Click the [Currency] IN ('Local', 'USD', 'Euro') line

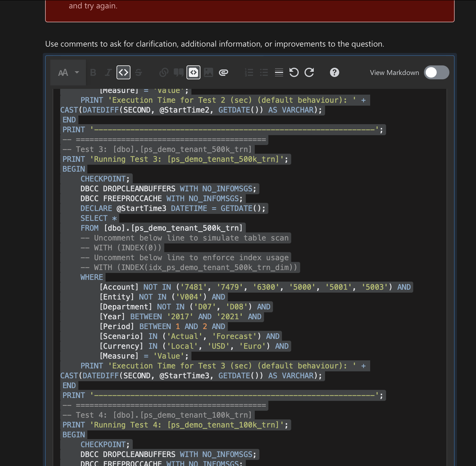[194, 346]
